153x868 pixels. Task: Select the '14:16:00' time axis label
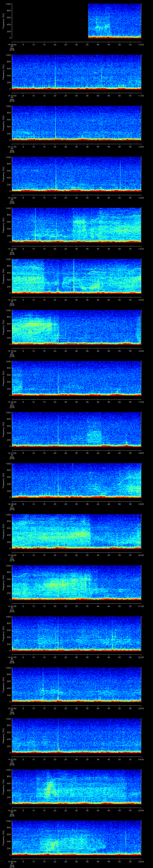12,402
